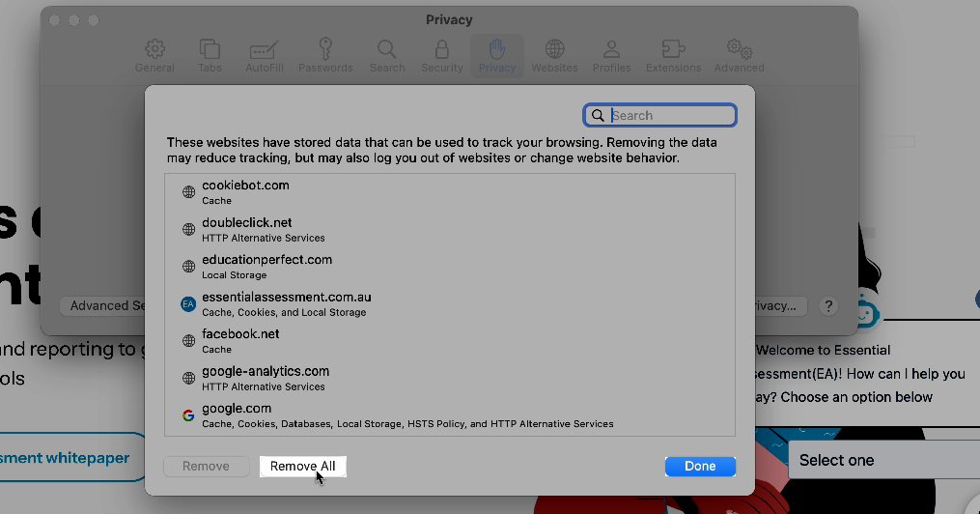Open the Advanced gears tab
The height and width of the screenshot is (514, 980).
point(739,56)
